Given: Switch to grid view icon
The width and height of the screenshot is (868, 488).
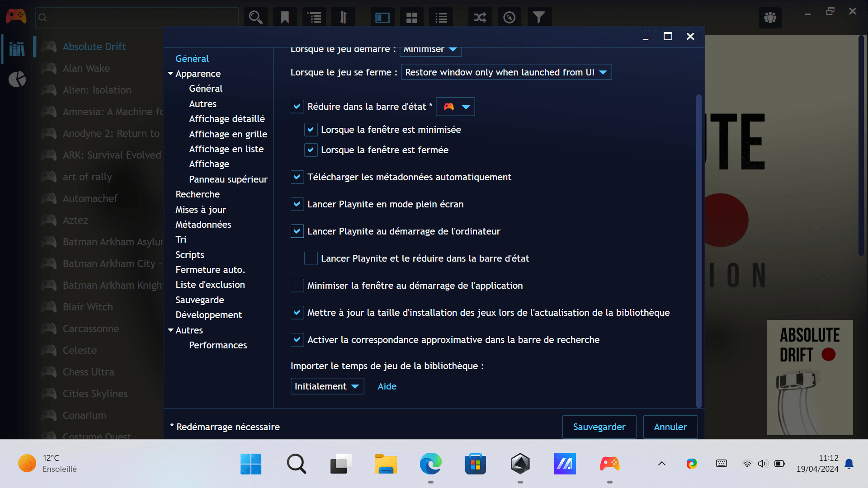Looking at the screenshot, I should [412, 18].
